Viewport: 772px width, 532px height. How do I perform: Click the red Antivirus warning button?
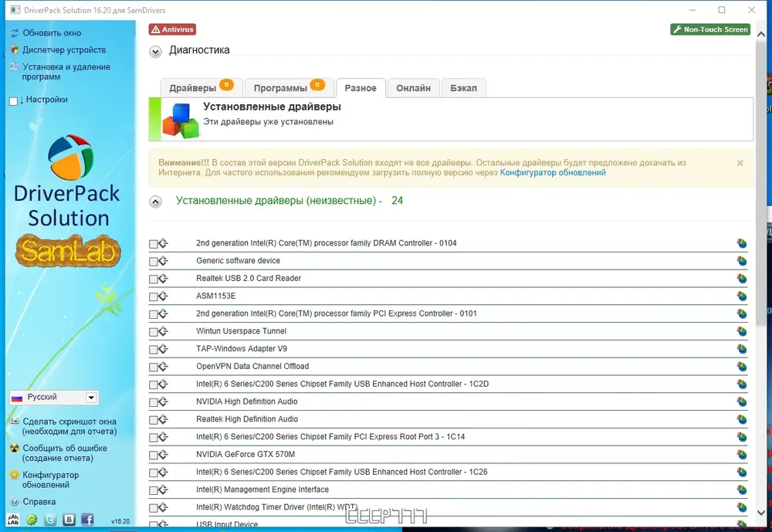(x=172, y=29)
